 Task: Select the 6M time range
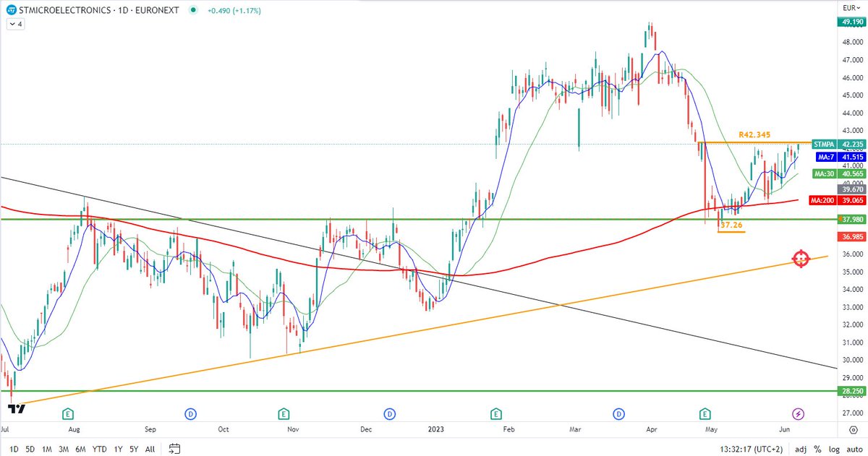(x=82, y=449)
